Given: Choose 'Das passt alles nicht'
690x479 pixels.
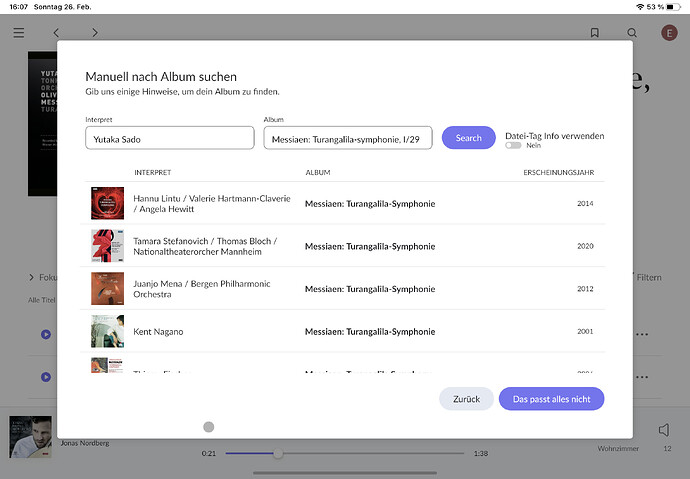Looking at the screenshot, I should click(x=551, y=399).
